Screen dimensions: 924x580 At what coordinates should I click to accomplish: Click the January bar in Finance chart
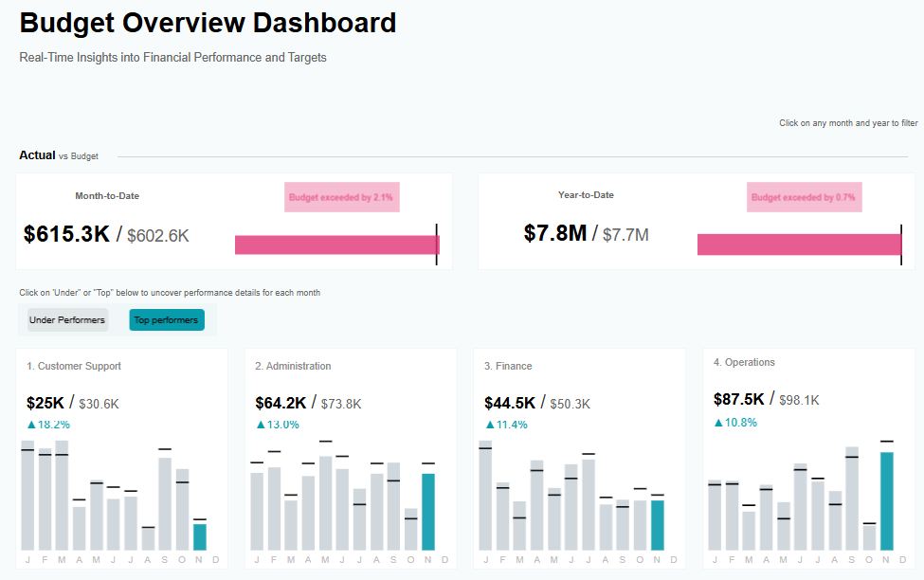coord(485,495)
